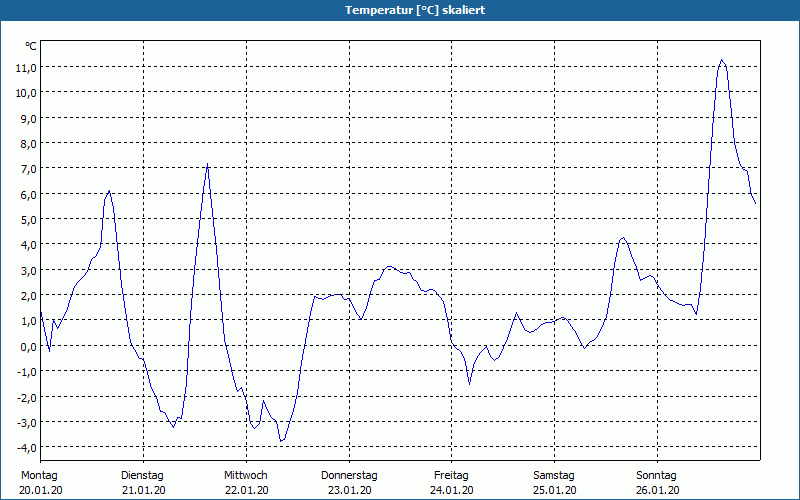
Task: Click the "Temperatur [°C] skaliert" chart title
Action: [x=400, y=10]
